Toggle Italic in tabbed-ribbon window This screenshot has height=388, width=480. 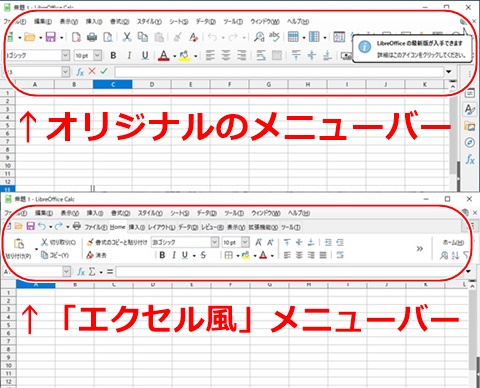tap(174, 255)
